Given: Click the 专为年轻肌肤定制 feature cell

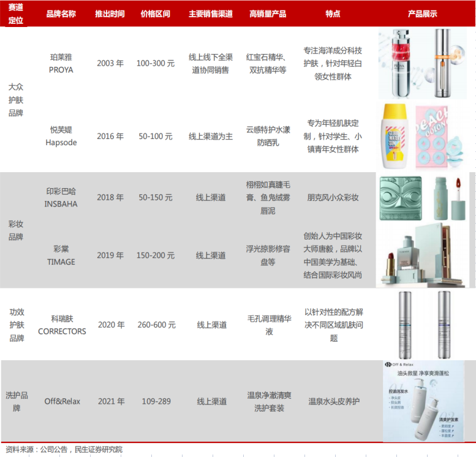Looking at the screenshot, I should click(x=333, y=136).
